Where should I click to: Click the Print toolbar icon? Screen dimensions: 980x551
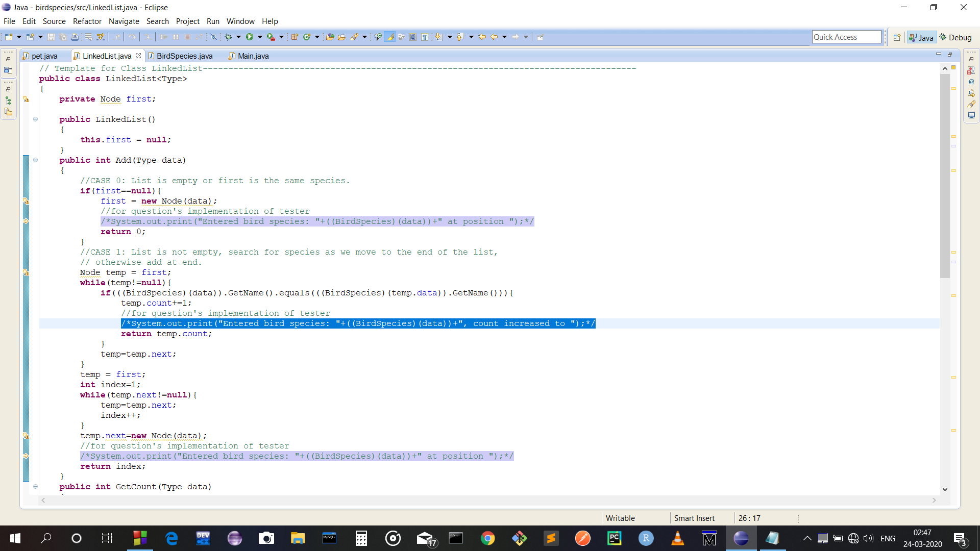75,37
